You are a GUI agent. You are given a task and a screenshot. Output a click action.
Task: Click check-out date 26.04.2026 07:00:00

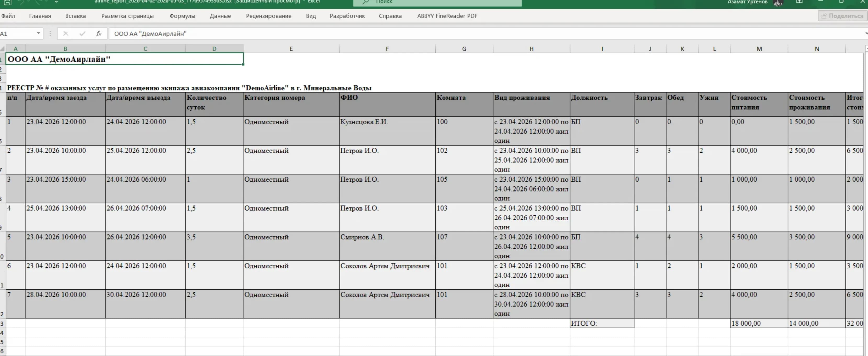click(x=145, y=217)
